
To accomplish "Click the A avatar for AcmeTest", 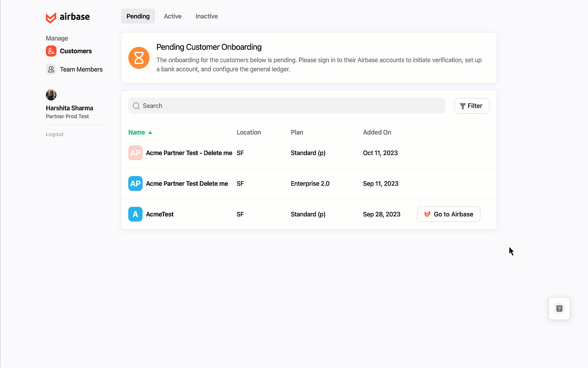I will 135,214.
